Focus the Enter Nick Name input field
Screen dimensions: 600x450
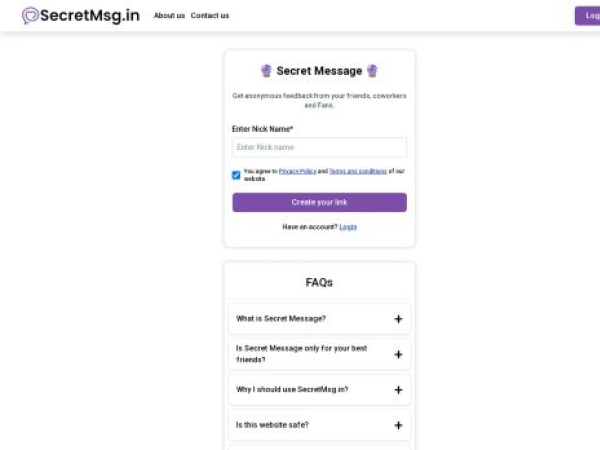(319, 147)
